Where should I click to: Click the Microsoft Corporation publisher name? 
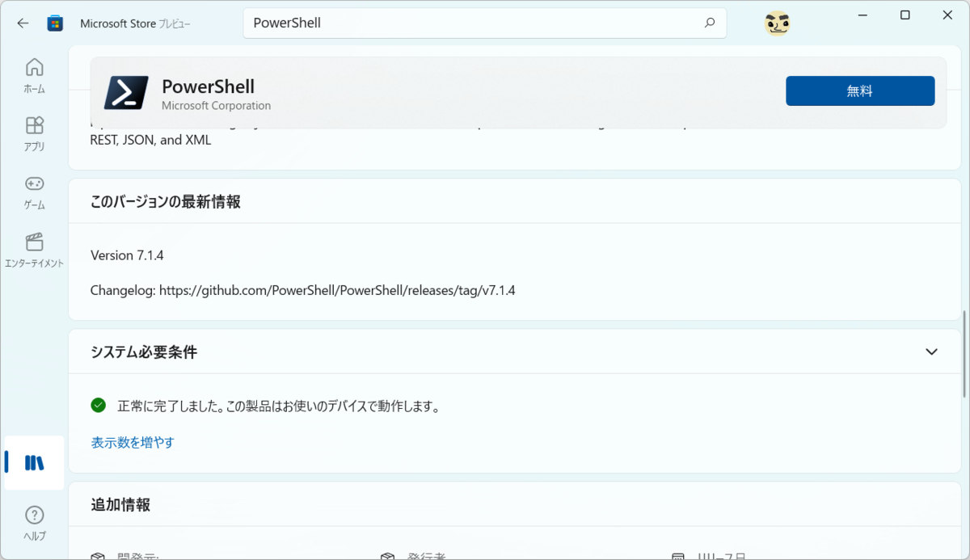216,106
